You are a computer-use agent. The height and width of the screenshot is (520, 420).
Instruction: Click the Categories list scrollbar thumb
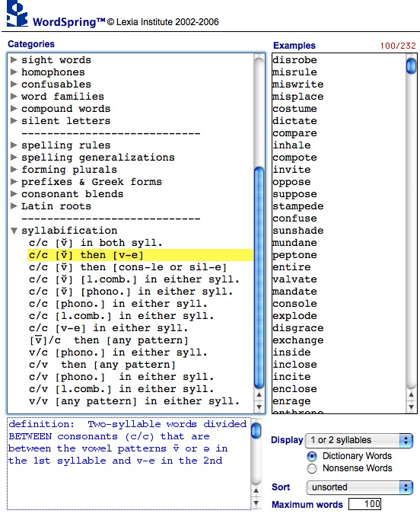(x=259, y=277)
